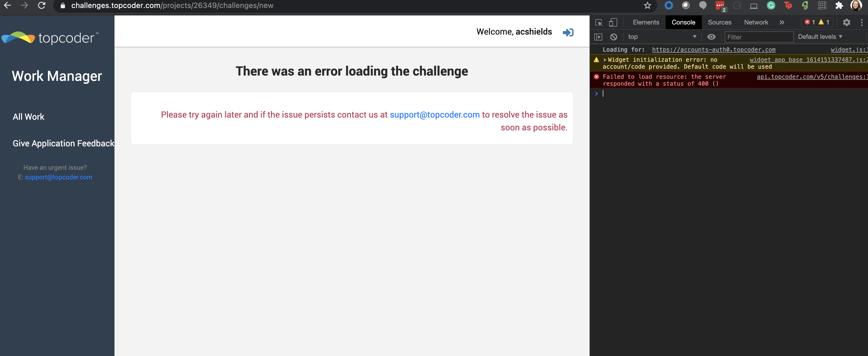Viewport: 868px width, 356px height.
Task: Open the Default levels dropdown
Action: 820,37
